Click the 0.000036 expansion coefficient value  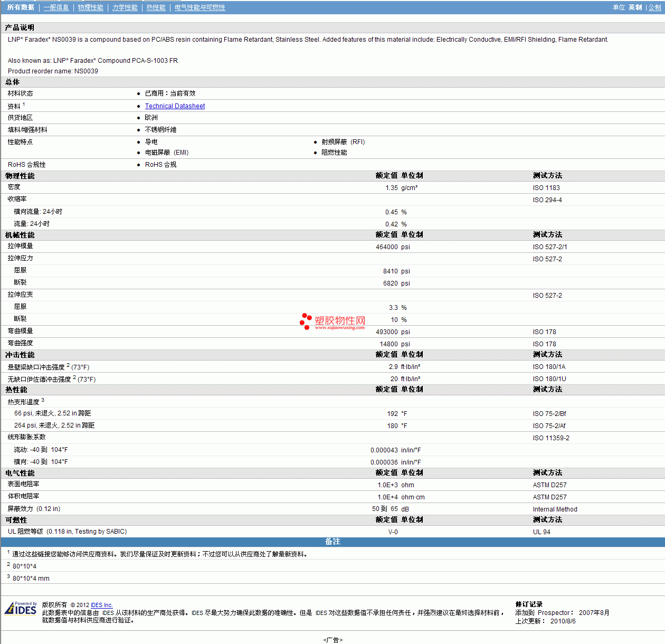[x=384, y=462]
